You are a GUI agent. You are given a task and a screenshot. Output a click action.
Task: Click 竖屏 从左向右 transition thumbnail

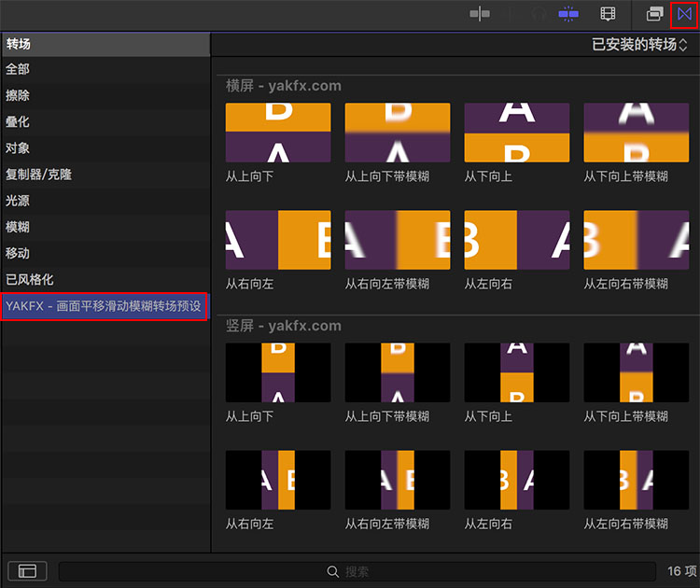pos(517,480)
